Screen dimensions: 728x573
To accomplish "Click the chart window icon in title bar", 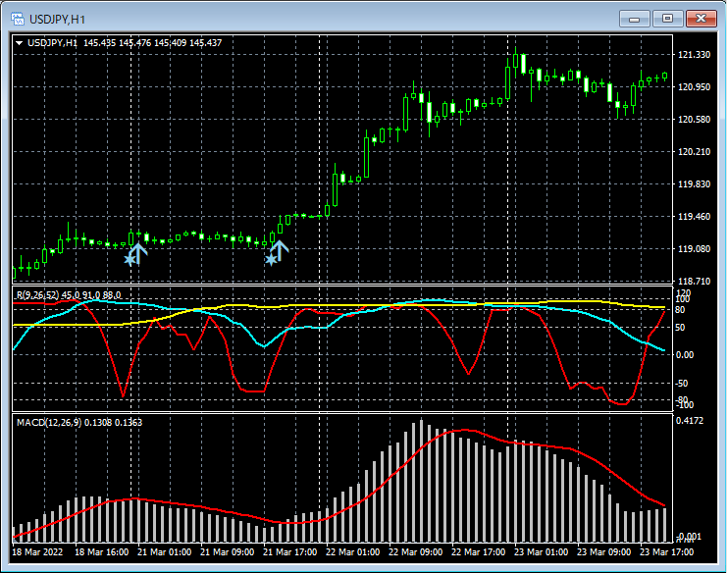I will coord(17,19).
